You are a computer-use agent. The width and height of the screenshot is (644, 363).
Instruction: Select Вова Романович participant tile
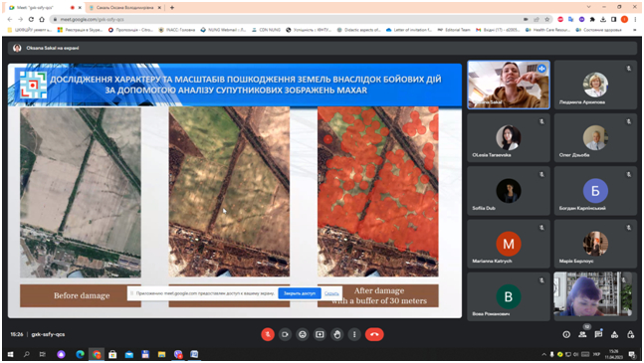pyautogui.click(x=509, y=296)
